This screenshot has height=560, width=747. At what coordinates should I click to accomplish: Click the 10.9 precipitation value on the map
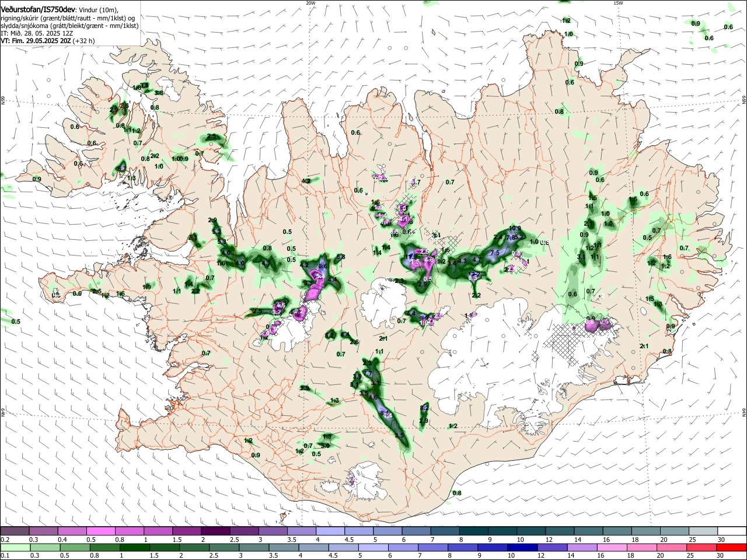(x=515, y=229)
